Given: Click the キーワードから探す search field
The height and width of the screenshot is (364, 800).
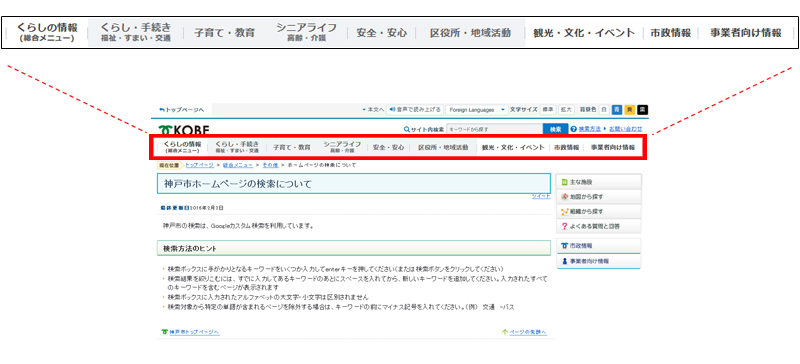Looking at the screenshot, I should (494, 129).
